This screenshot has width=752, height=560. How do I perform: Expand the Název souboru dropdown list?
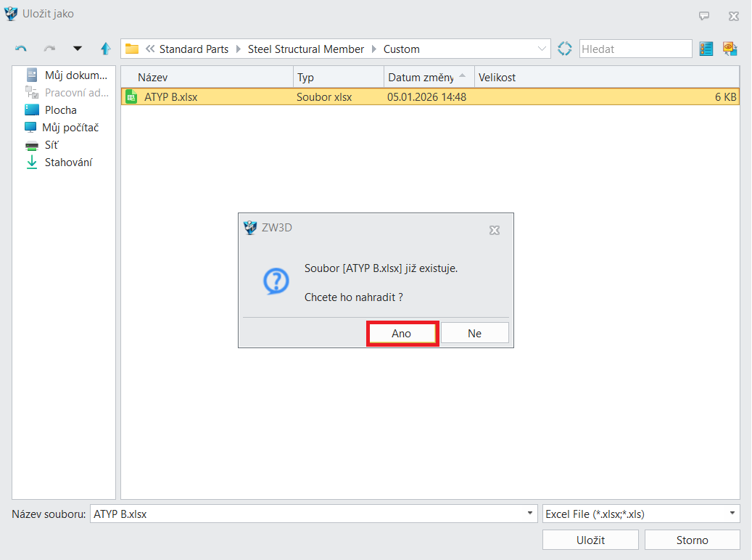(x=529, y=514)
